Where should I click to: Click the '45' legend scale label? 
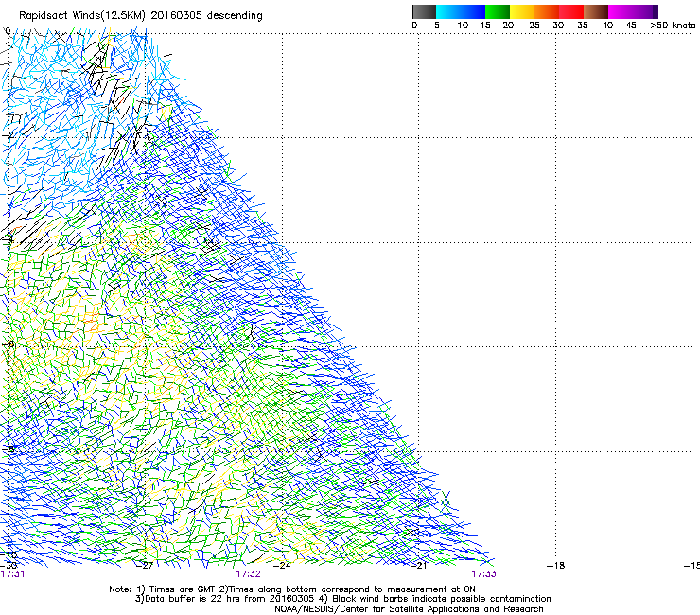pyautogui.click(x=631, y=26)
